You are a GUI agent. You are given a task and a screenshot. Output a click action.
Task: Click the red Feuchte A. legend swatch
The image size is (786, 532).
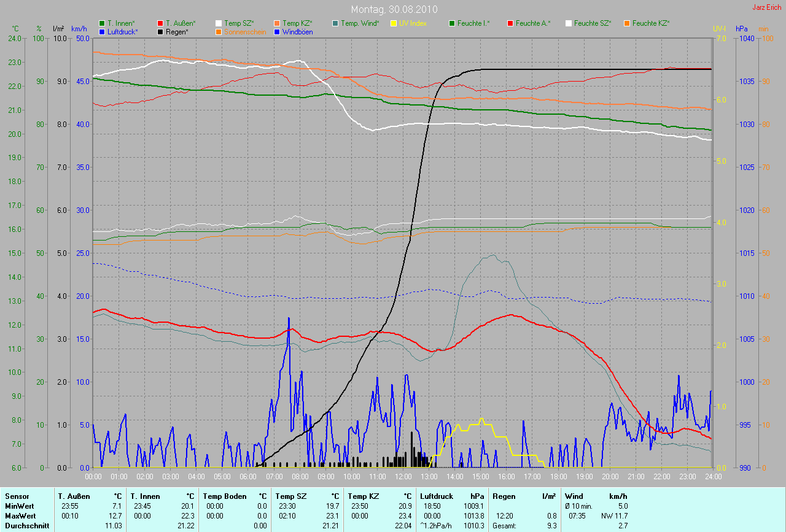[x=510, y=23]
